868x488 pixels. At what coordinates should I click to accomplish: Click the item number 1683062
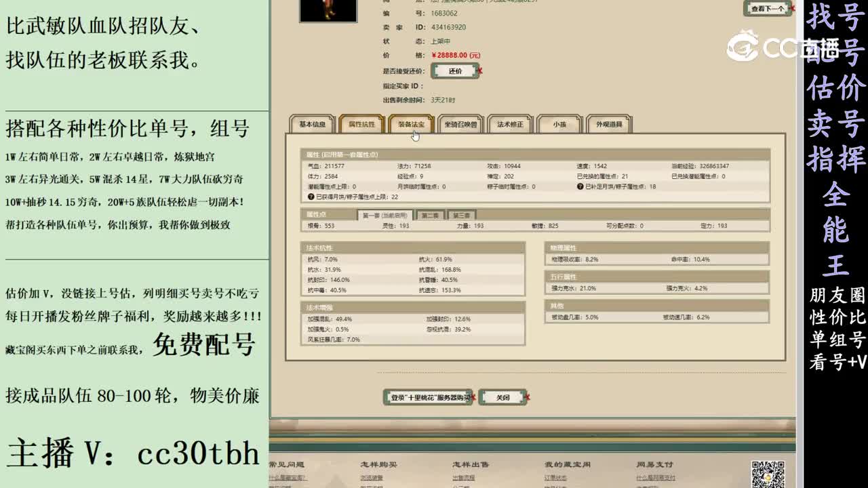[x=444, y=14]
